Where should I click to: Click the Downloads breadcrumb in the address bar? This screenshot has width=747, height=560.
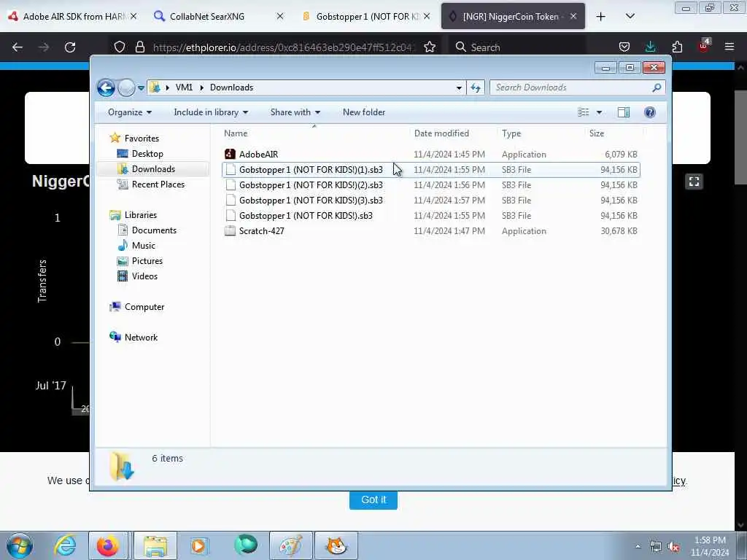tap(231, 87)
